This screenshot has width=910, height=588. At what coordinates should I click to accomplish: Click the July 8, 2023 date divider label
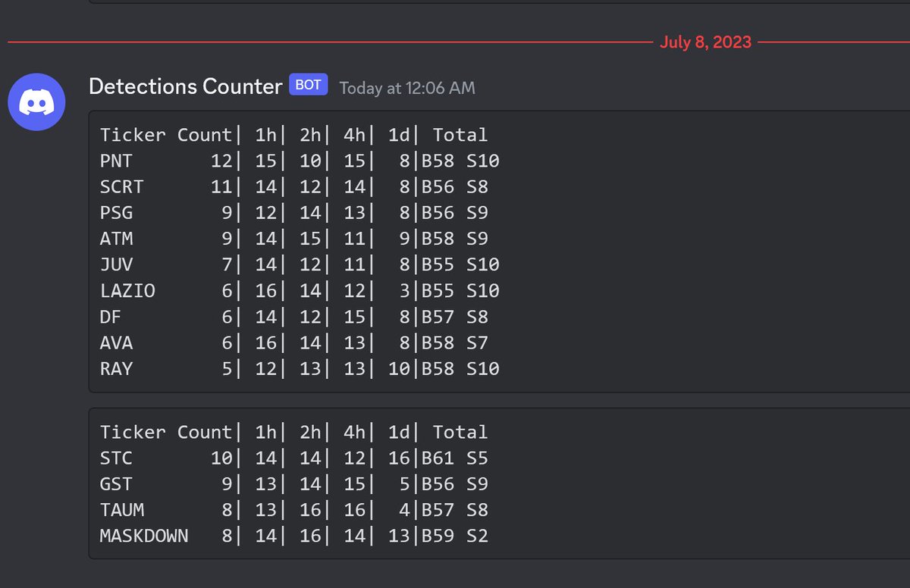point(705,42)
